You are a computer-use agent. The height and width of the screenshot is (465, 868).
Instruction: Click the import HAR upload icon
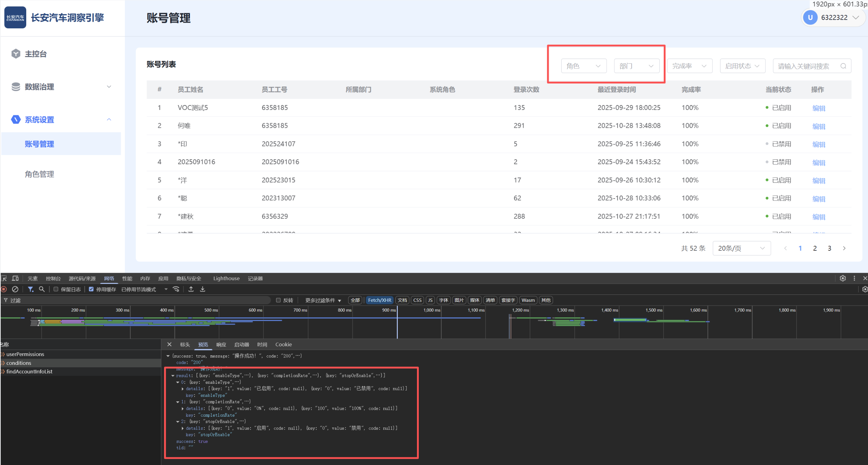tap(191, 289)
